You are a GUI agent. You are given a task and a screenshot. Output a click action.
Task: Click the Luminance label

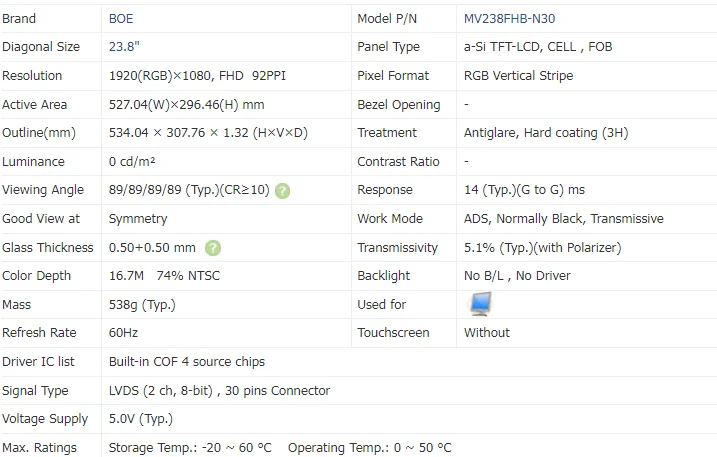click(x=33, y=161)
